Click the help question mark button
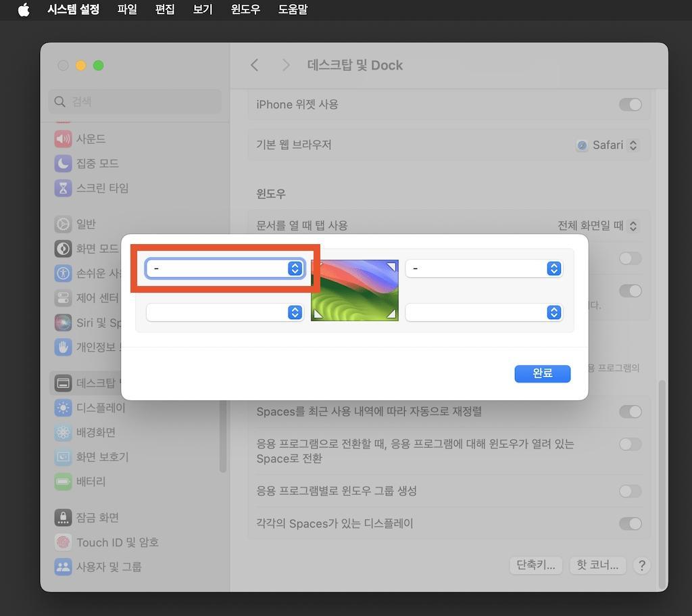Image resolution: width=692 pixels, height=616 pixels. 642,565
